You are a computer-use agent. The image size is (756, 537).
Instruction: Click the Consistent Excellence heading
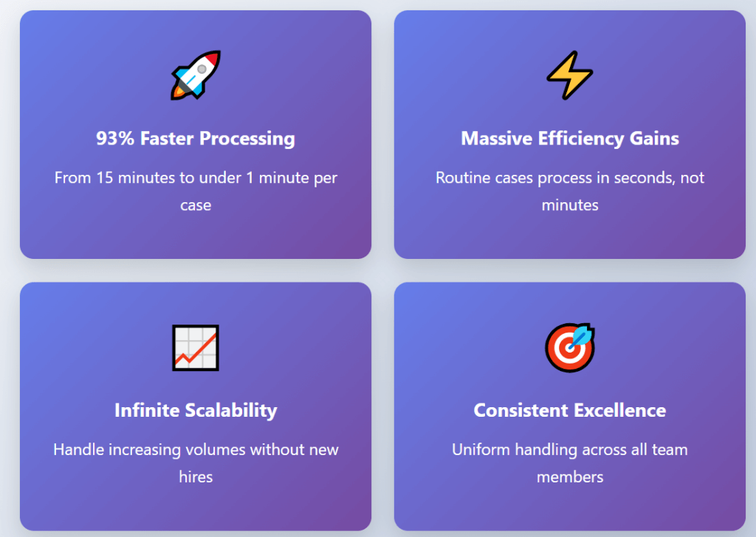tap(570, 411)
